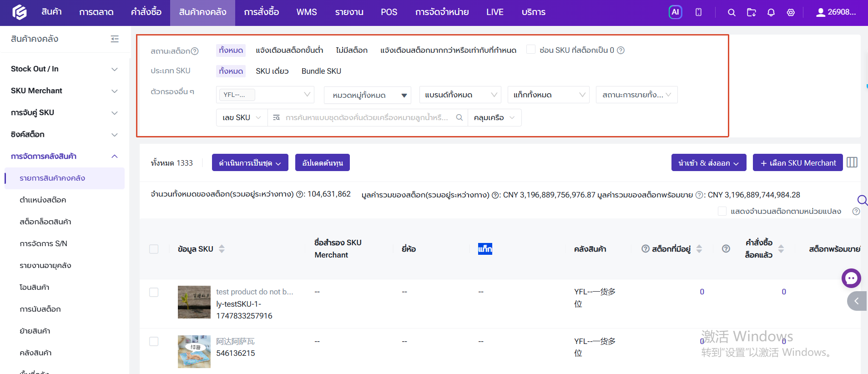Open the นำเข้า & ส่งออก dropdown button

tap(708, 162)
